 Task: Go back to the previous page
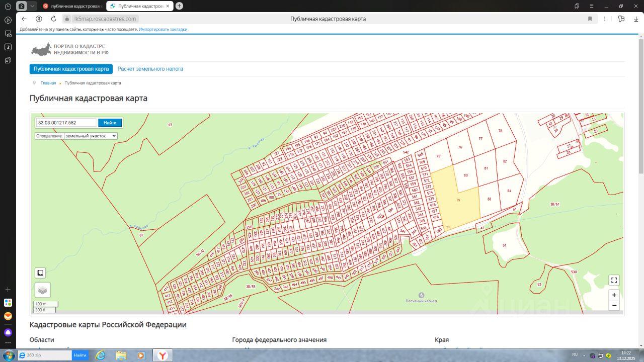pyautogui.click(x=24, y=19)
